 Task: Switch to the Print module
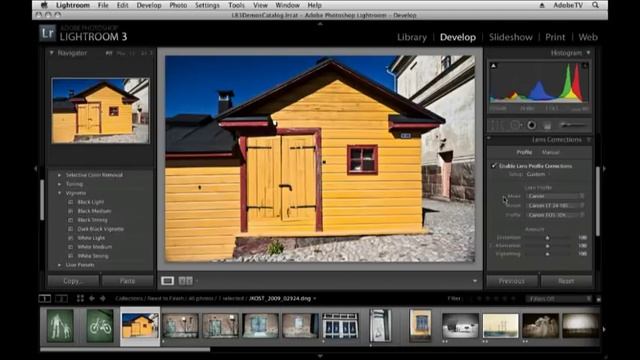point(555,37)
